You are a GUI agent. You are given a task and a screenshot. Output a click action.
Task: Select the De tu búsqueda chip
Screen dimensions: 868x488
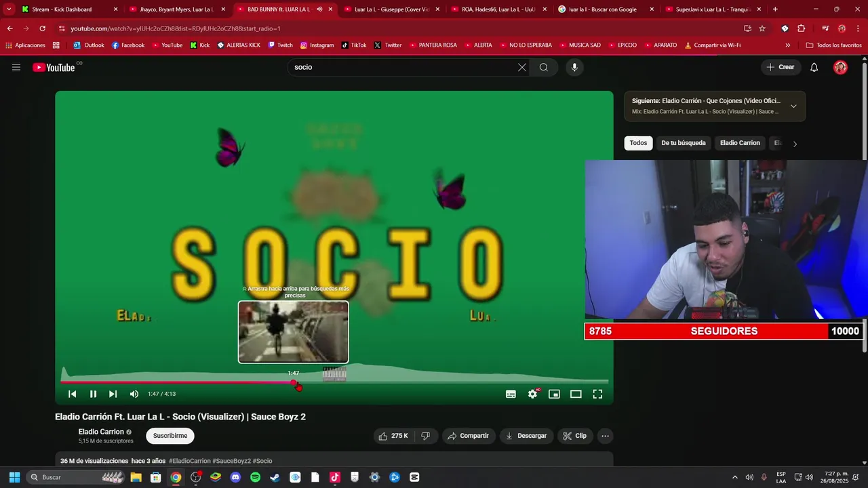(x=683, y=143)
